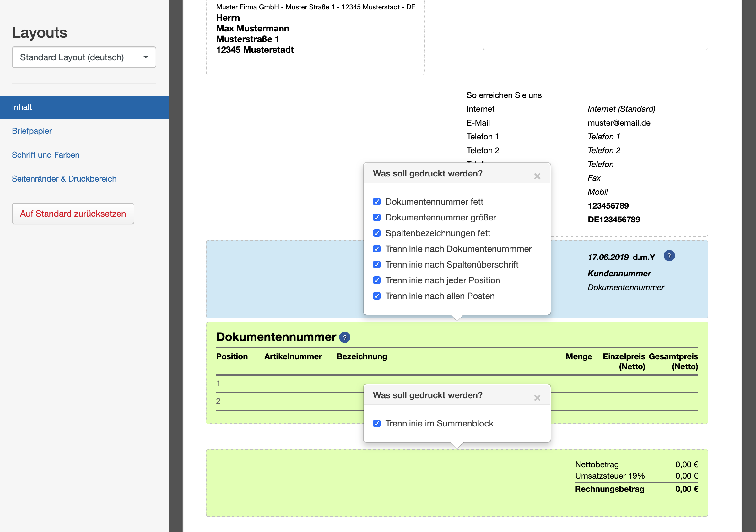Click the Fax placeholder value
Image resolution: width=756 pixels, height=532 pixels.
click(x=594, y=178)
